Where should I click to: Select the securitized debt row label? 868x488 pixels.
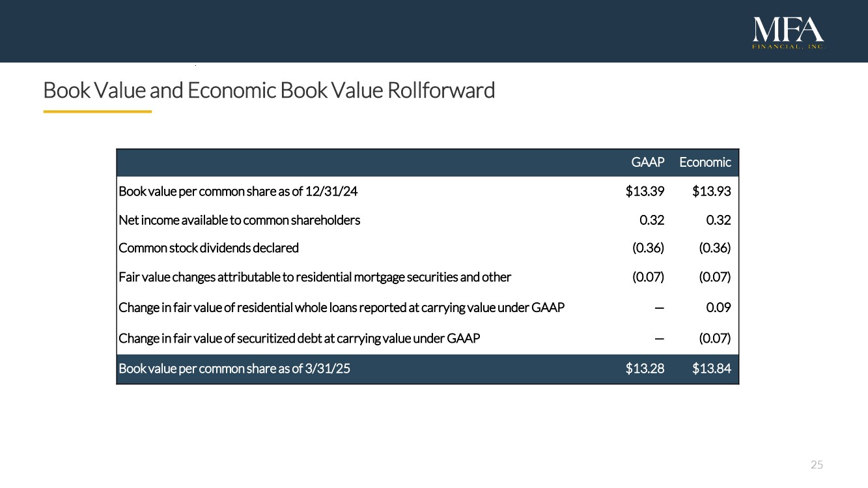[x=299, y=338]
